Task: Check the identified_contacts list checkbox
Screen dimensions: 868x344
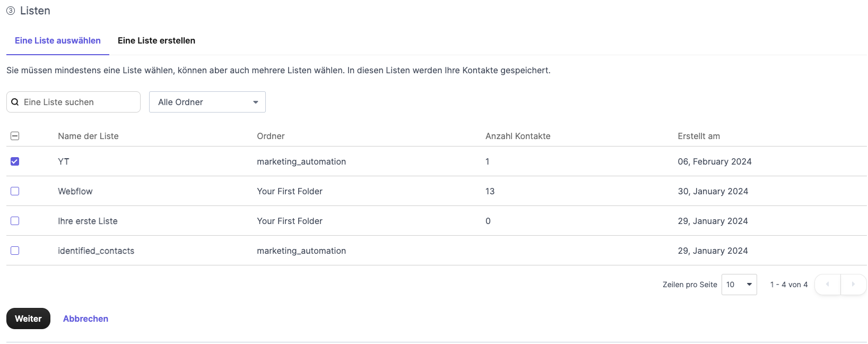Action: [15, 251]
